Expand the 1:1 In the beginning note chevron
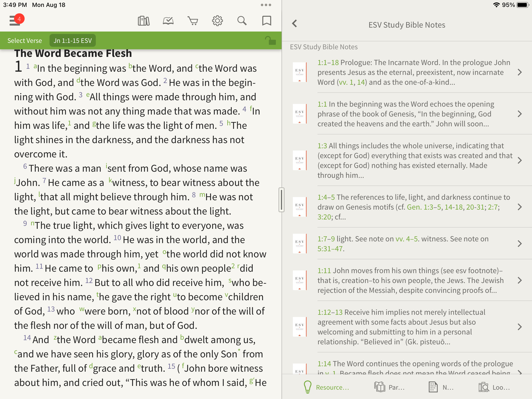 point(520,114)
